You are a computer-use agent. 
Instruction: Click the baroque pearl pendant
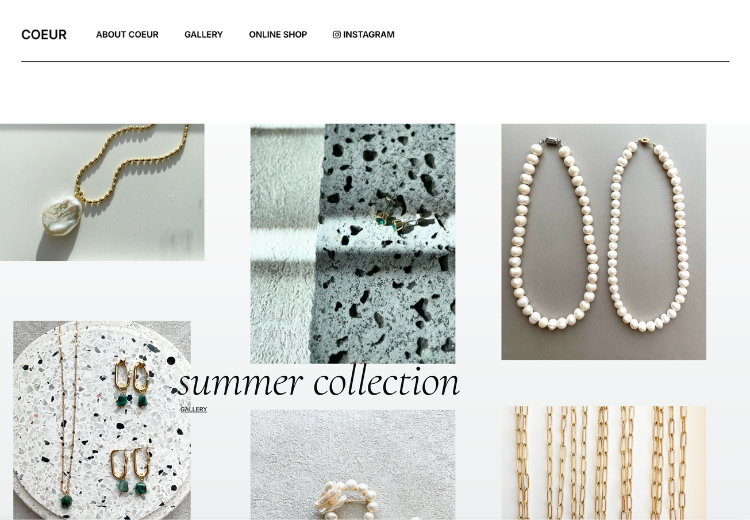click(x=62, y=216)
